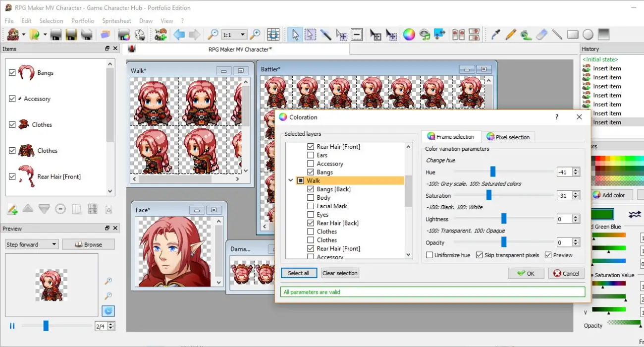Increase the Lightness value spinner
The image size is (644, 347).
pyautogui.click(x=576, y=217)
